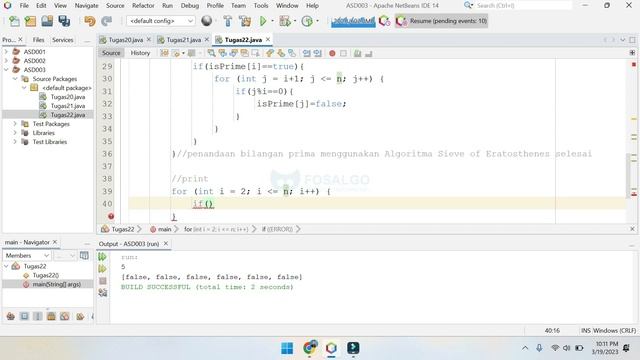Click the Open Project toolbar icon

tap(47, 21)
